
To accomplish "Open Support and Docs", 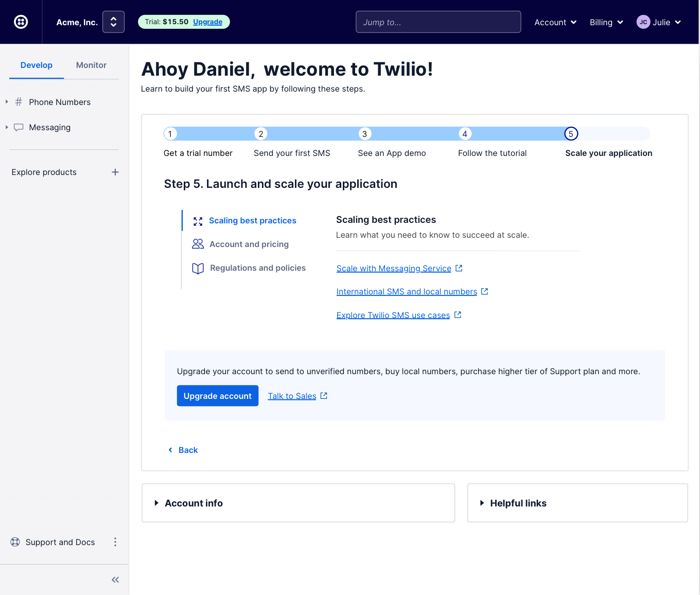I will (60, 542).
